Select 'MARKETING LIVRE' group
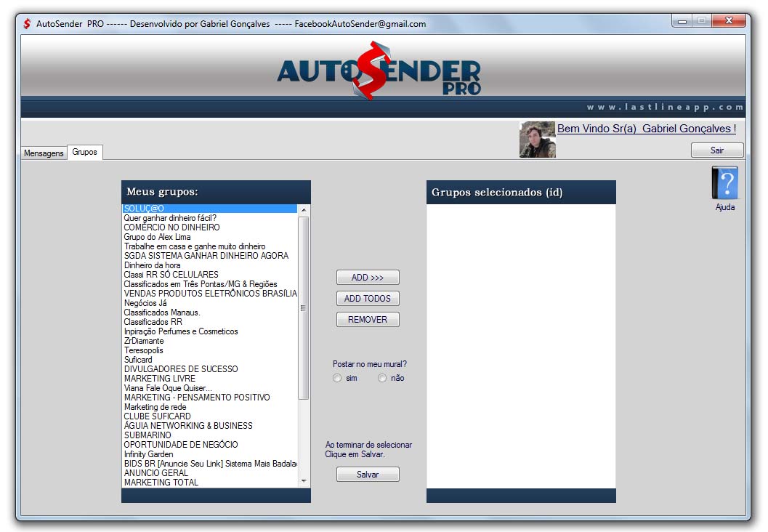The height and width of the screenshot is (532, 768). 210,379
